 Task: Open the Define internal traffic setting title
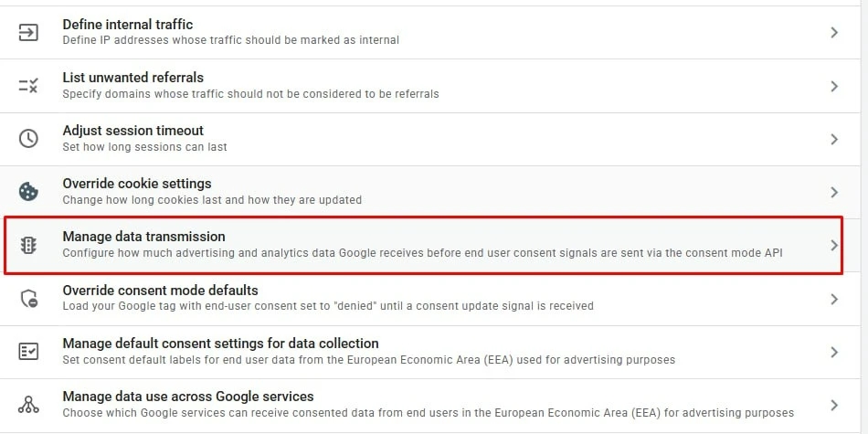(128, 25)
